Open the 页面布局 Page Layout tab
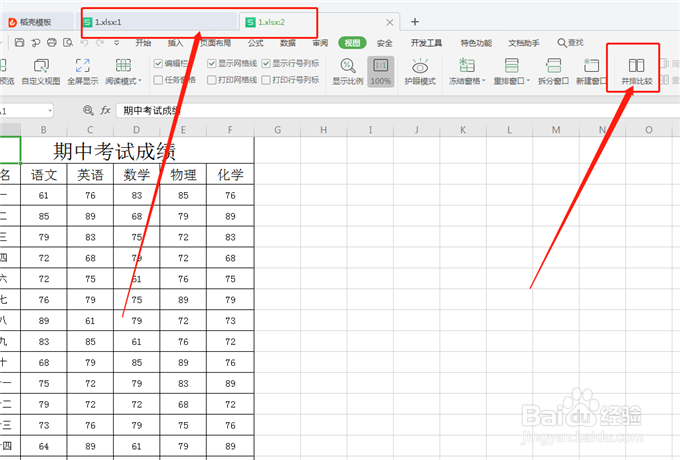Viewport: 680px width, 460px height. click(215, 43)
